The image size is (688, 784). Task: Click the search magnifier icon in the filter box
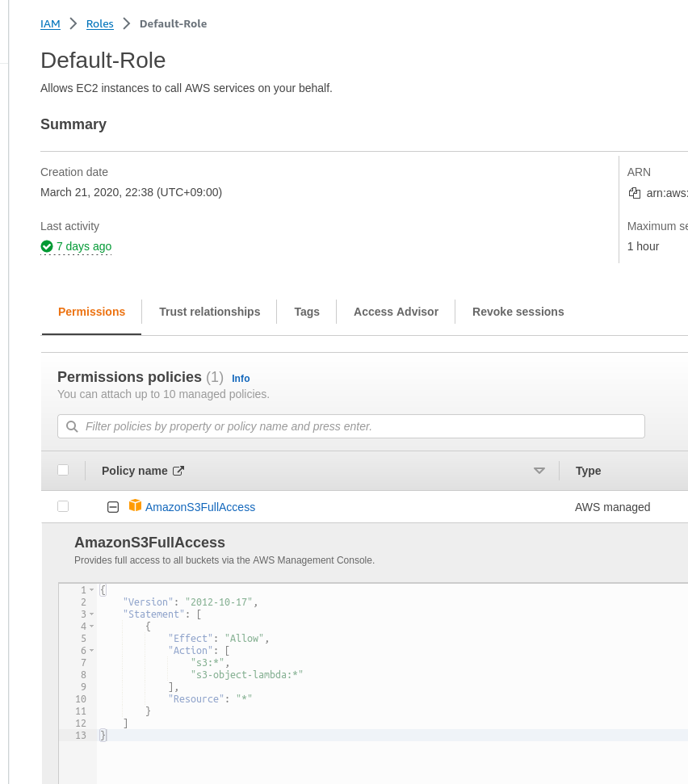[x=72, y=426]
